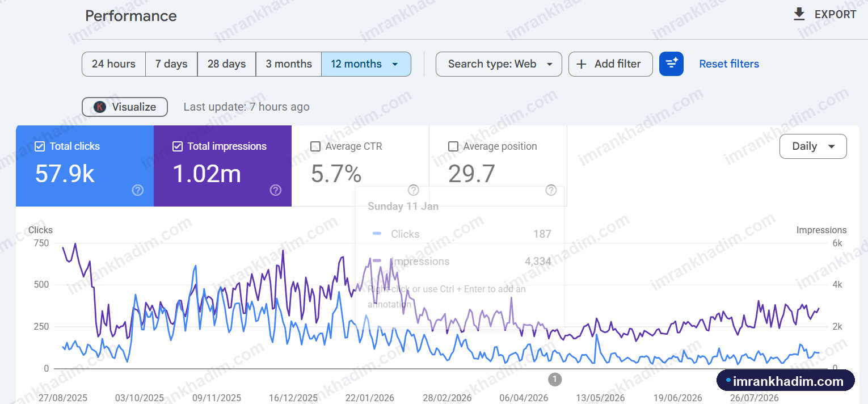Enable the Average position checkbox
This screenshot has height=404, width=868.
(x=453, y=146)
